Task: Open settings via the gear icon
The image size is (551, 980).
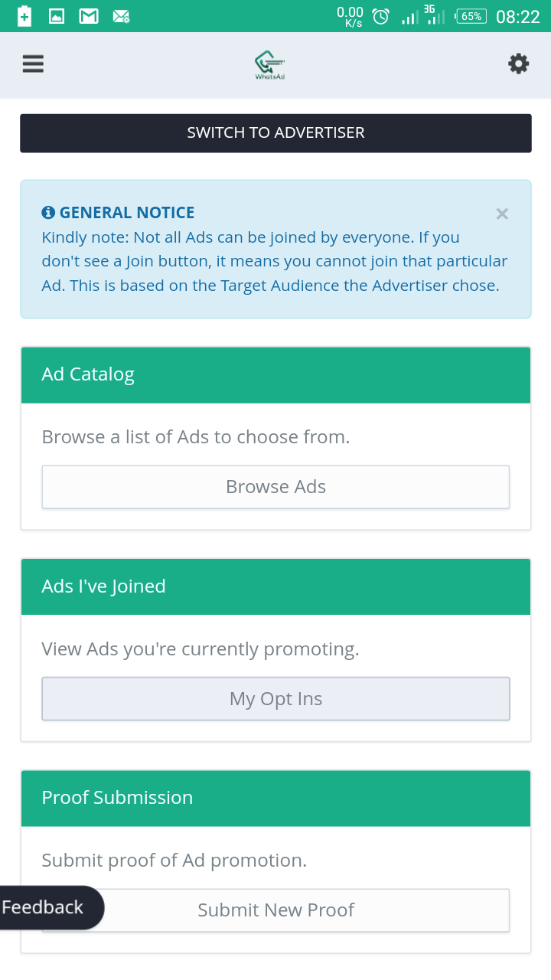Action: tap(518, 64)
